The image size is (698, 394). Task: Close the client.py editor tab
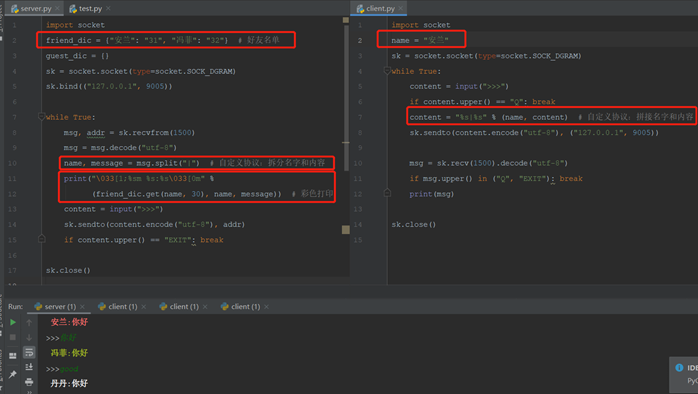(x=401, y=8)
